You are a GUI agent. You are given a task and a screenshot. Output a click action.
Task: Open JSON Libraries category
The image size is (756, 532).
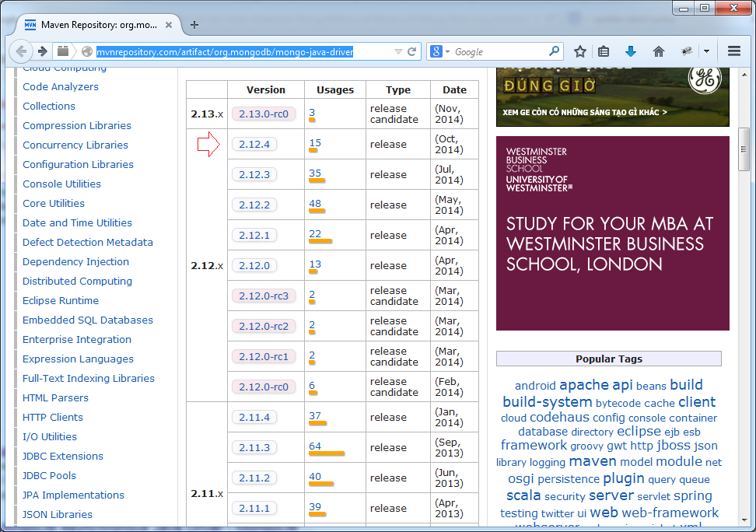(x=58, y=515)
